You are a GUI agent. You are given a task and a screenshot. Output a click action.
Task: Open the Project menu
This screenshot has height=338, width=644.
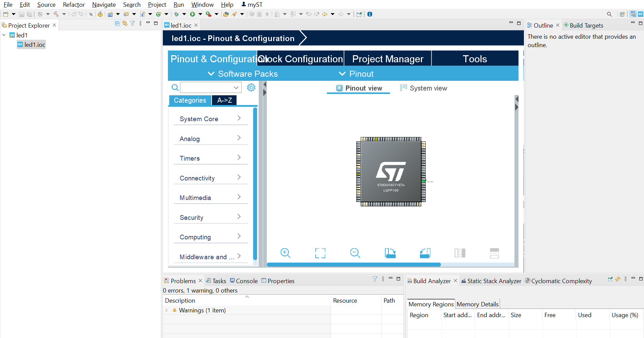tap(157, 5)
